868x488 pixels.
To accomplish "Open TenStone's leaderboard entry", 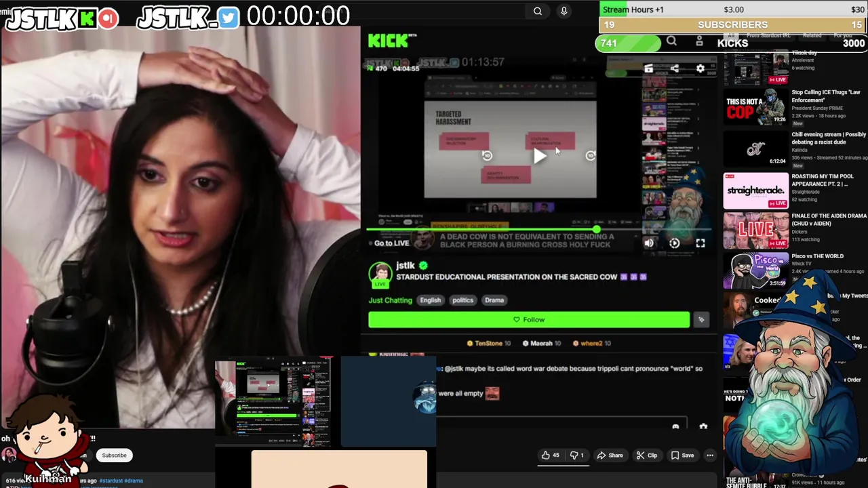I will click(x=488, y=344).
